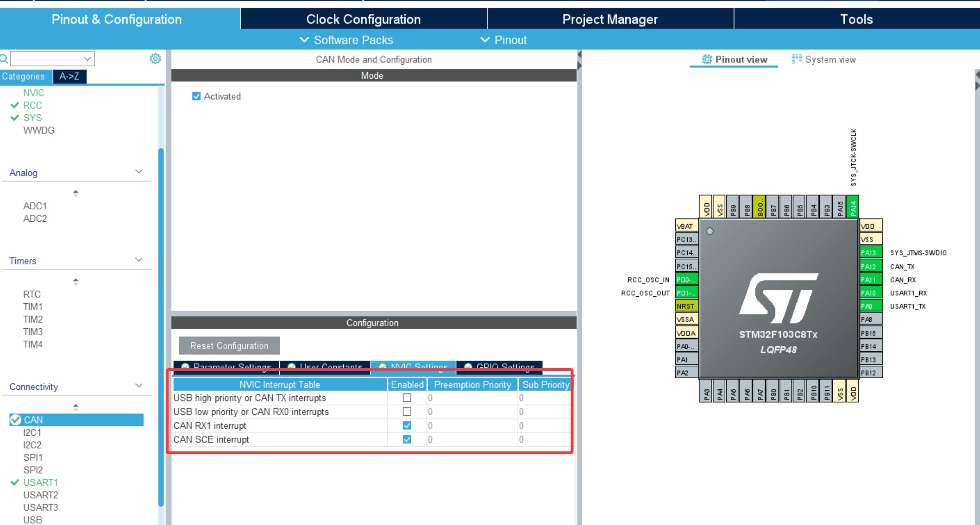The width and height of the screenshot is (980, 525).
Task: Select ADC1 under Analog
Action: point(35,206)
